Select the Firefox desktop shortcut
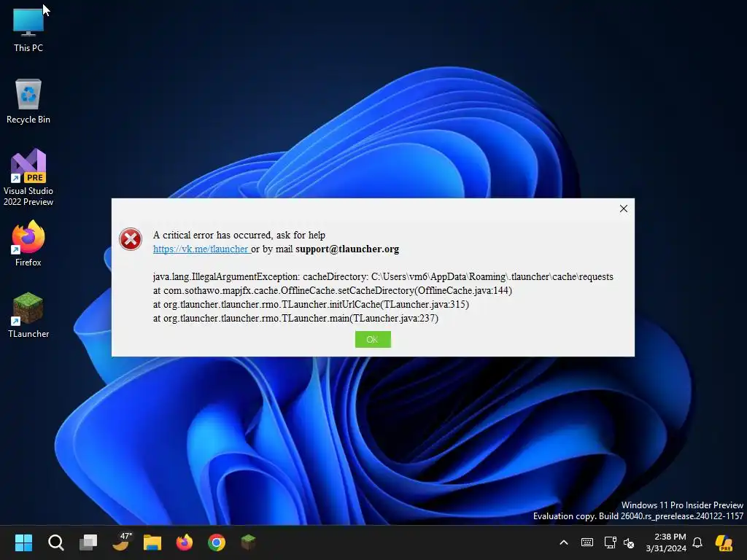This screenshot has width=747, height=560. tap(28, 244)
